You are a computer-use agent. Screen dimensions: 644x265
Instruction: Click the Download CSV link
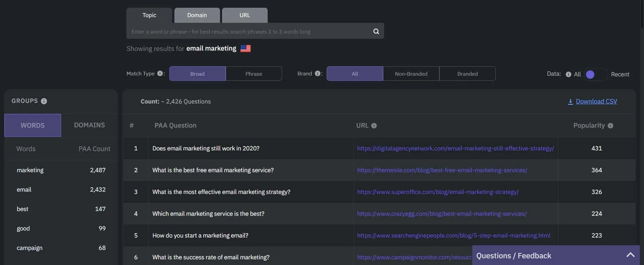tap(596, 102)
